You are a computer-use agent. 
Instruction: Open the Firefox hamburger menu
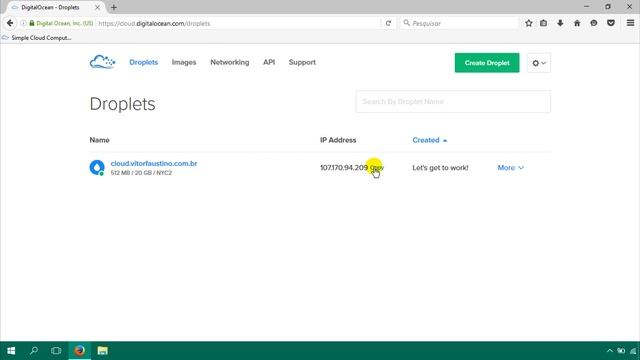point(630,23)
